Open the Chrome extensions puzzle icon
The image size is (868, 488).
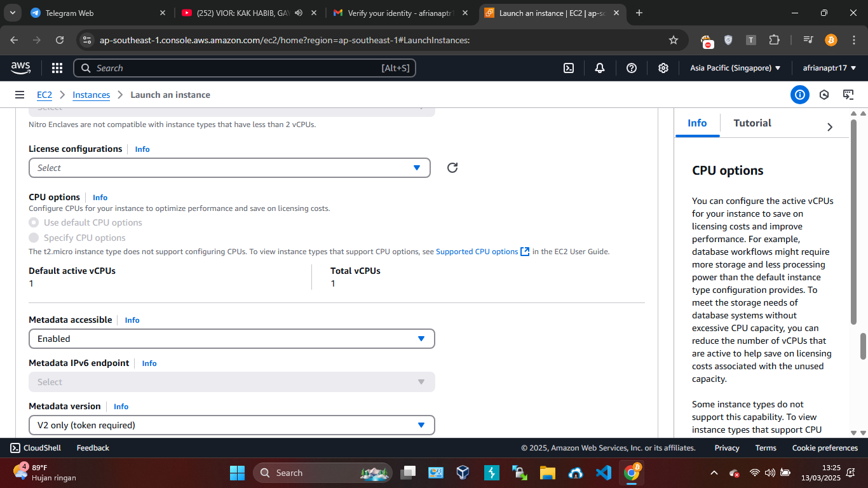point(774,40)
